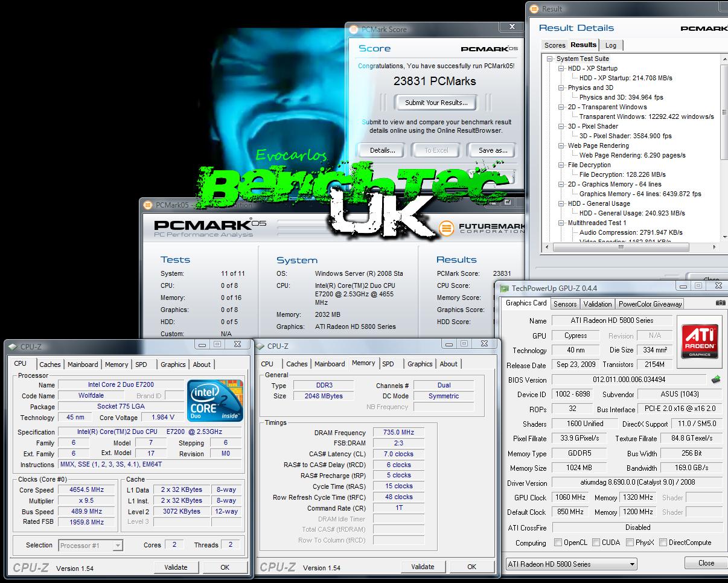Click the Result window title bar icon

click(x=535, y=8)
